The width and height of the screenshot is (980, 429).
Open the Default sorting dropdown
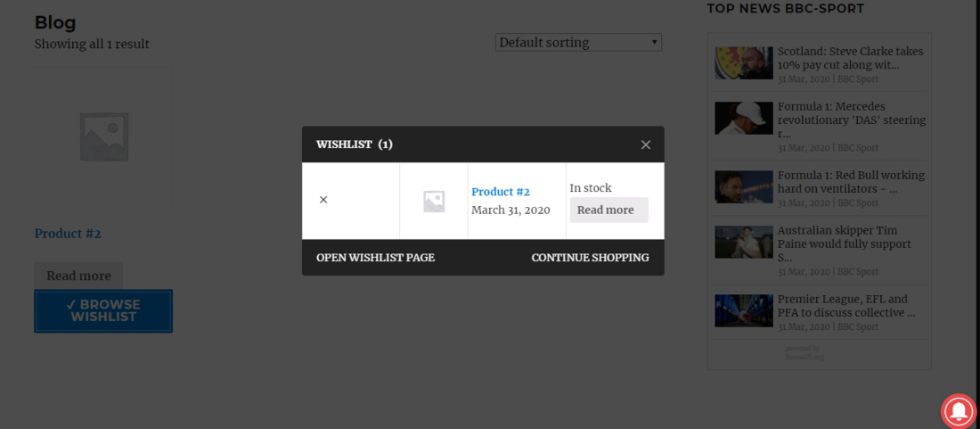coord(578,42)
